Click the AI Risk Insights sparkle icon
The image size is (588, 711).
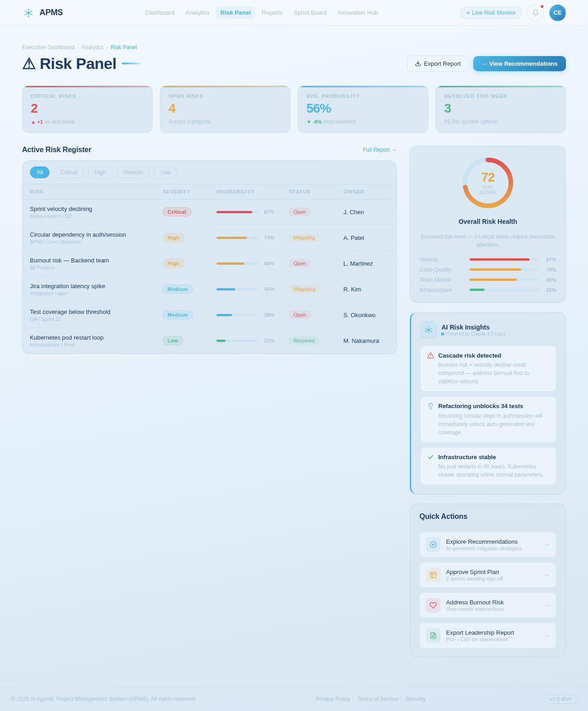click(428, 330)
